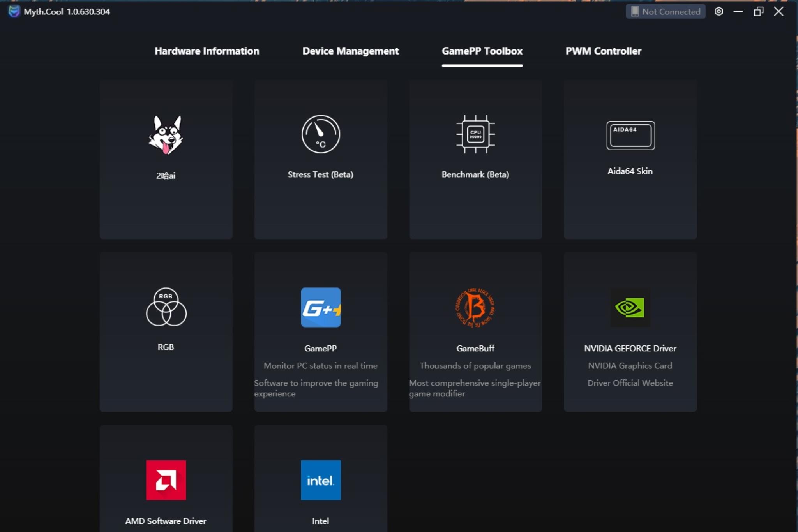Image resolution: width=798 pixels, height=532 pixels.
Task: Click 'Software to improve the gaming experience' description
Action: tap(316, 388)
